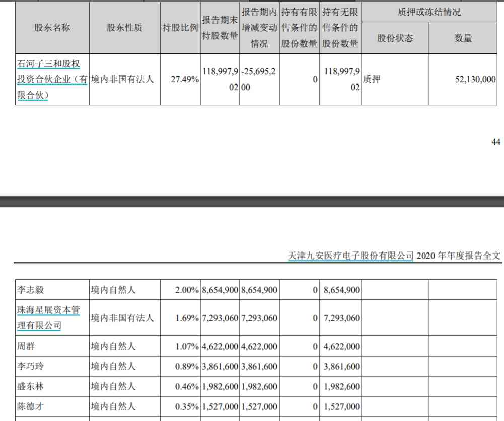Viewport: 504px width, 421px height.
Task: Click the 27.49% shareholding value
Action: click(x=185, y=79)
